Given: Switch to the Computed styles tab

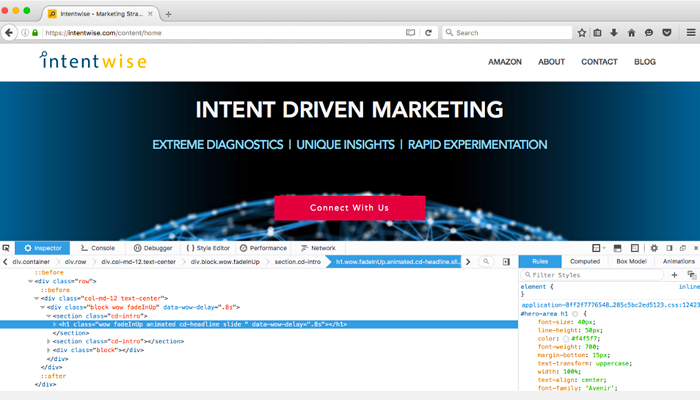Looking at the screenshot, I should (585, 261).
